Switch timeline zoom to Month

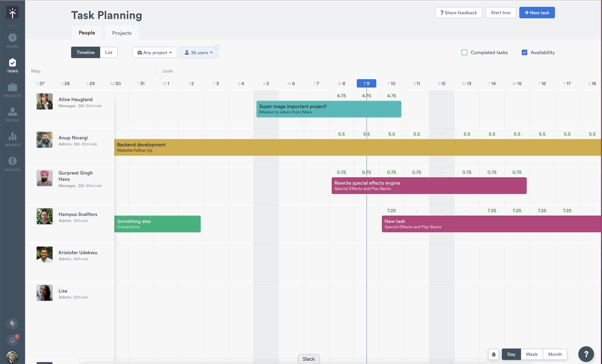point(555,354)
